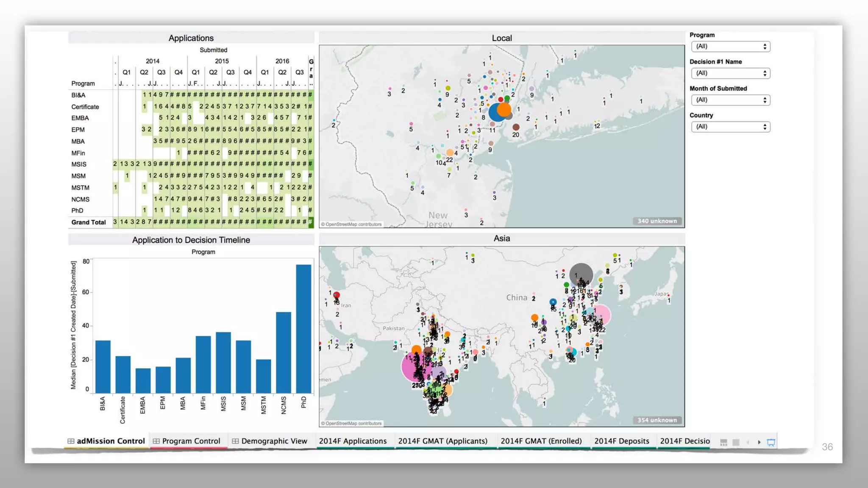Click the scroll tabs left arrow
The image size is (868, 488).
(748, 442)
